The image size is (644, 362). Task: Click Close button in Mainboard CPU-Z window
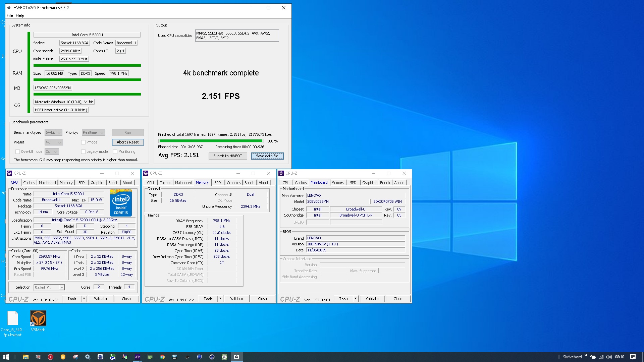[x=398, y=299]
